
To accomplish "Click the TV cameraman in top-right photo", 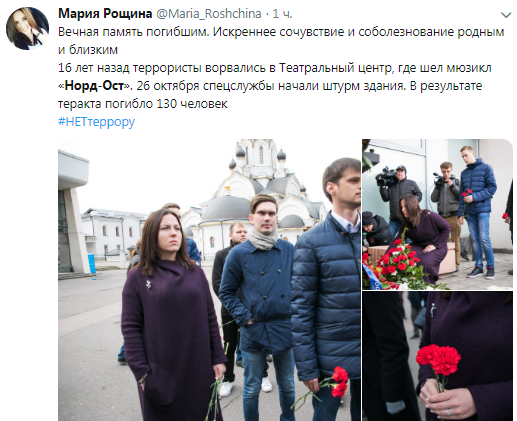I will click(x=397, y=193).
